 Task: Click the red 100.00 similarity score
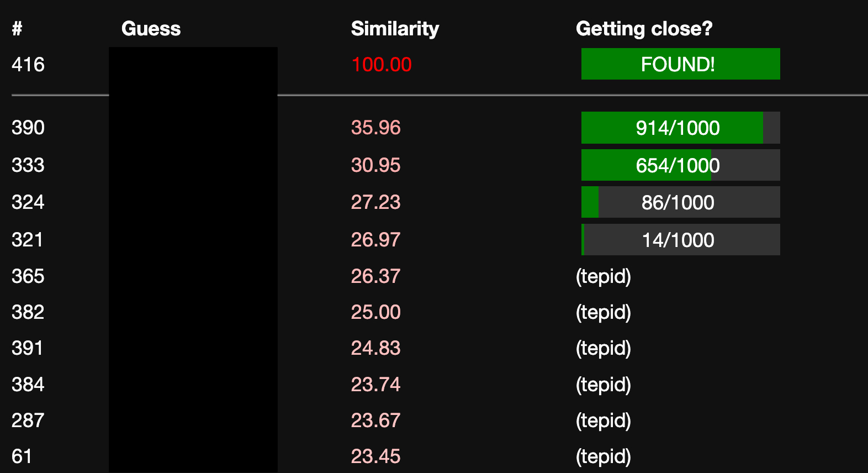(382, 65)
